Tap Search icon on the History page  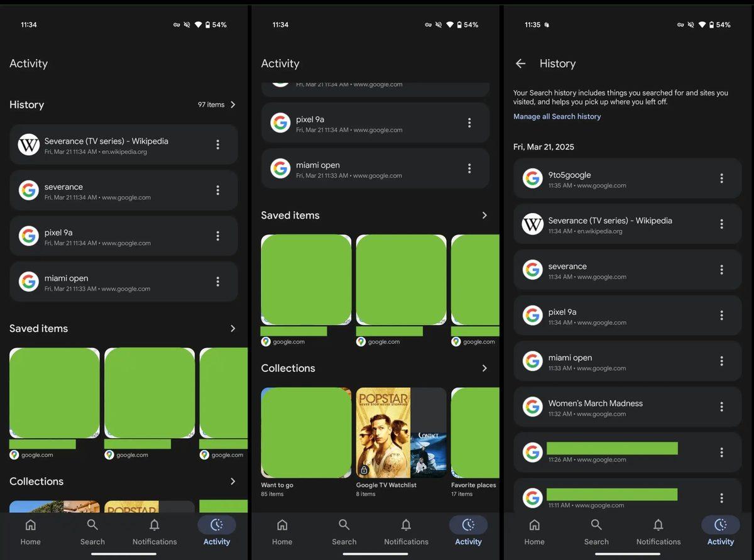click(x=596, y=531)
